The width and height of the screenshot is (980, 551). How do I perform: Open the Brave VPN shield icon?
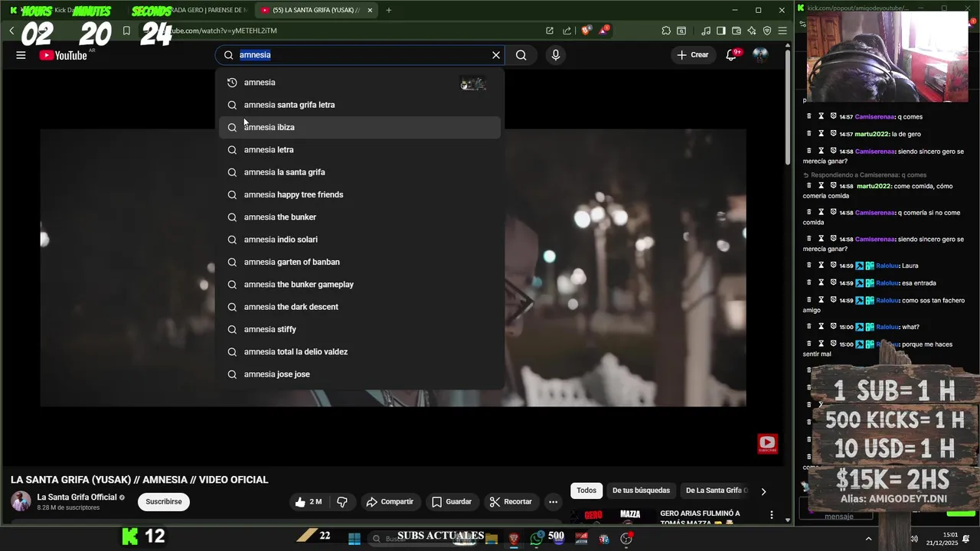coord(767,31)
